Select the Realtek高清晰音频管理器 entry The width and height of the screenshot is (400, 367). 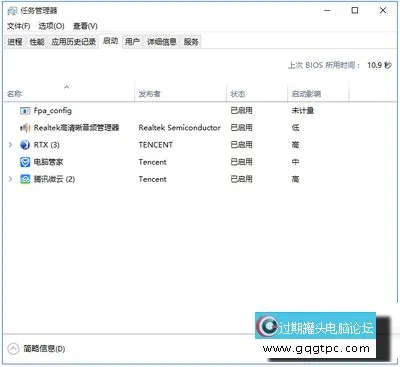tap(76, 128)
